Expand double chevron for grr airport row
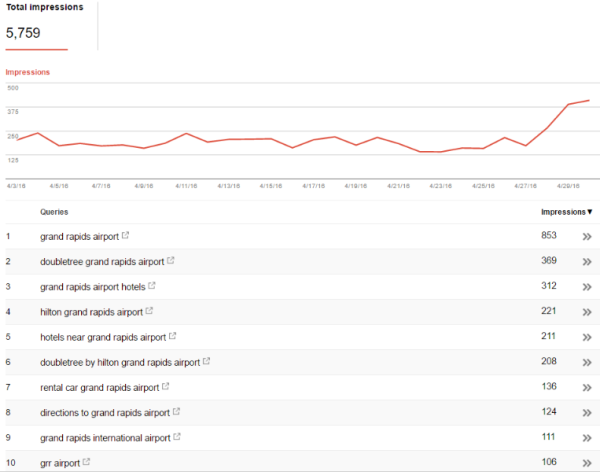The width and height of the screenshot is (600, 472). pos(587,462)
